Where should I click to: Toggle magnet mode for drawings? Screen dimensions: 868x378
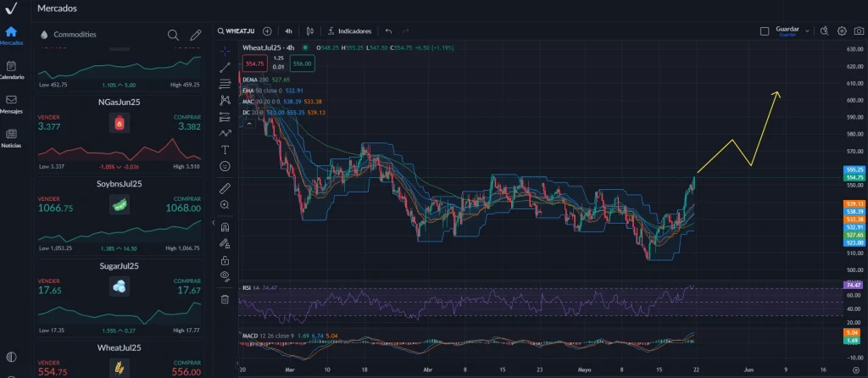pos(225,227)
